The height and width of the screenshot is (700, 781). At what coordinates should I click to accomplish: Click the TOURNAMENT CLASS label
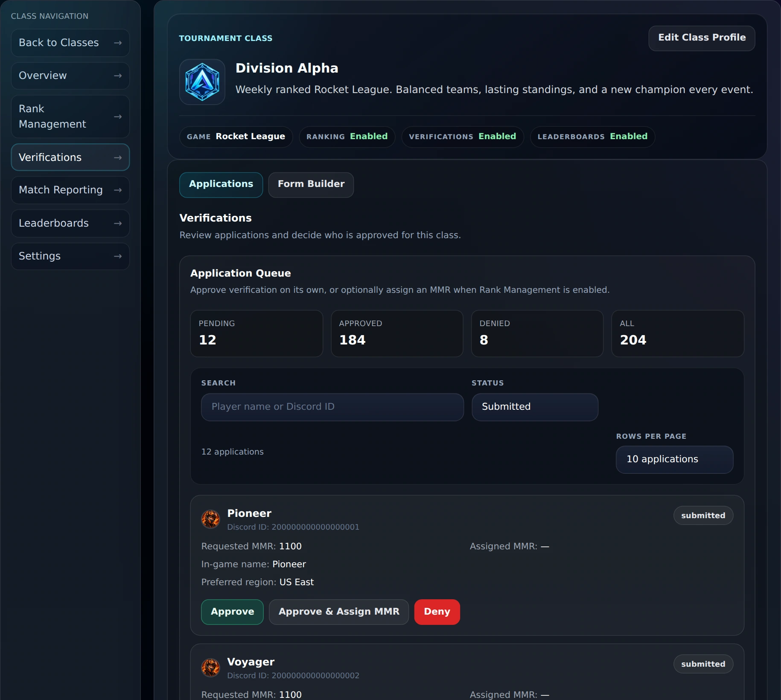(226, 38)
